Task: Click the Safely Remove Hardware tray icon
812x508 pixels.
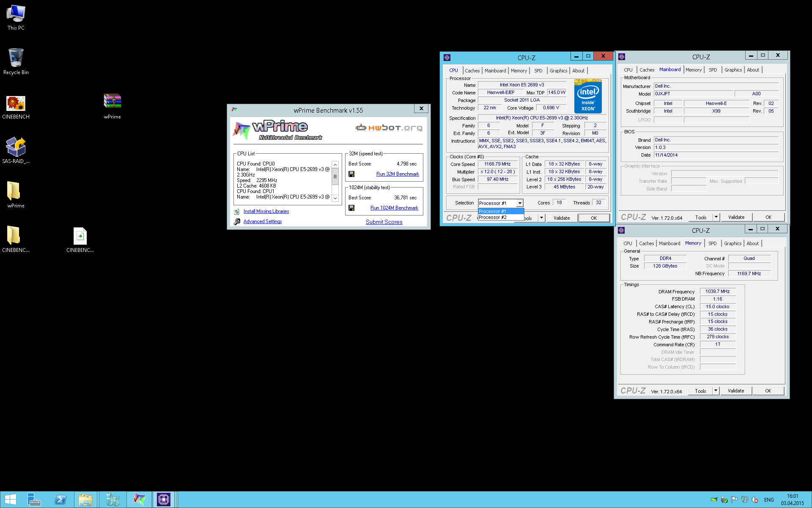Action: pyautogui.click(x=724, y=500)
